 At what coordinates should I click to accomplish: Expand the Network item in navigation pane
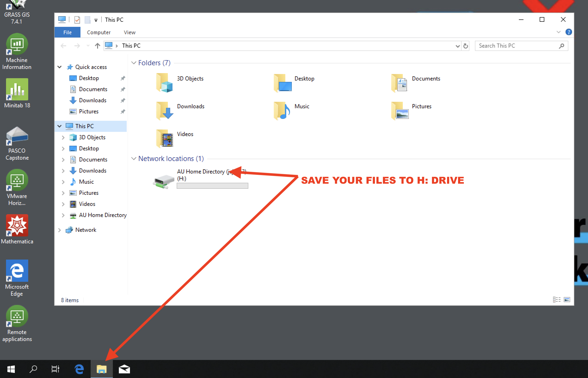point(60,230)
